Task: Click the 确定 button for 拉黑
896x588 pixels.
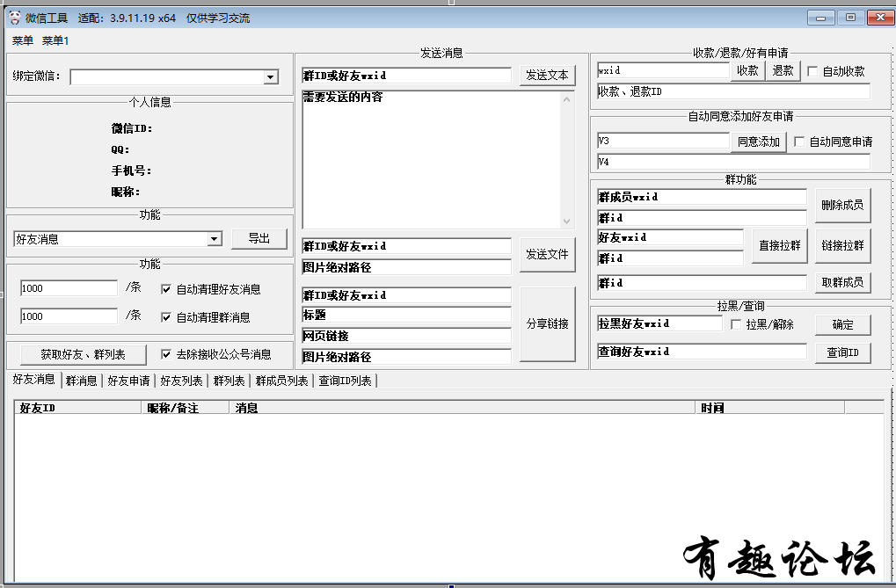Action: click(842, 324)
